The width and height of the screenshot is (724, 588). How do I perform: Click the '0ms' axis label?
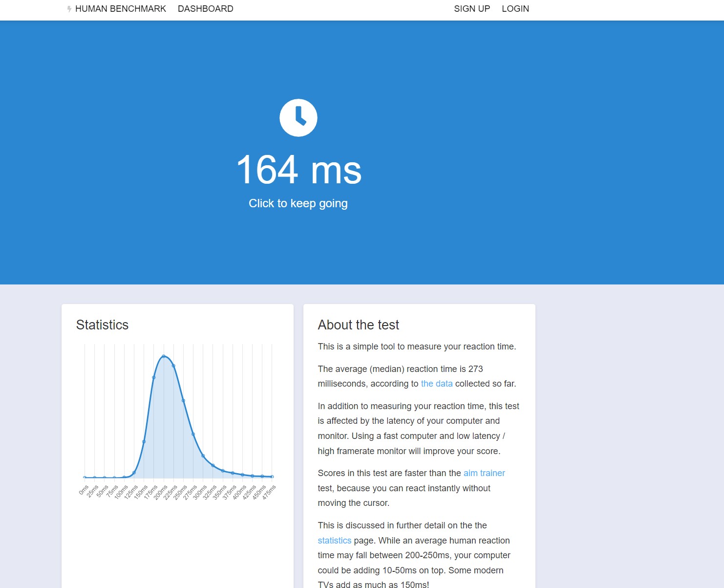tap(84, 490)
